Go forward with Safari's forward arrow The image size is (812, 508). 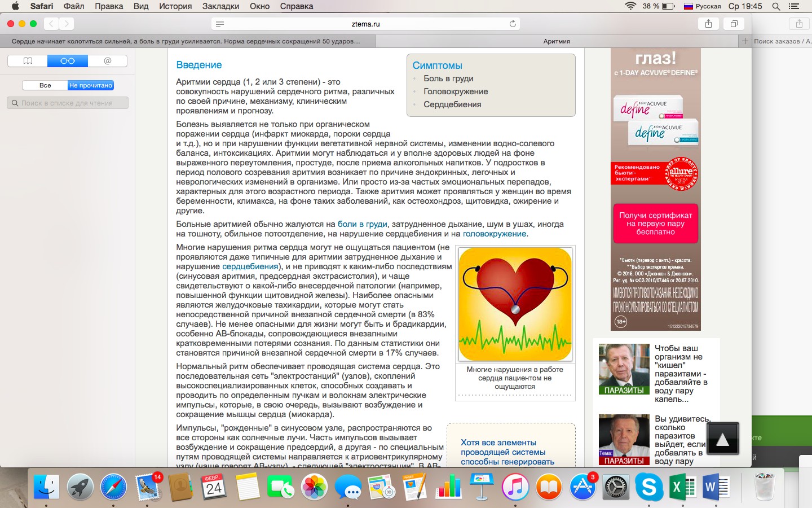coord(67,24)
